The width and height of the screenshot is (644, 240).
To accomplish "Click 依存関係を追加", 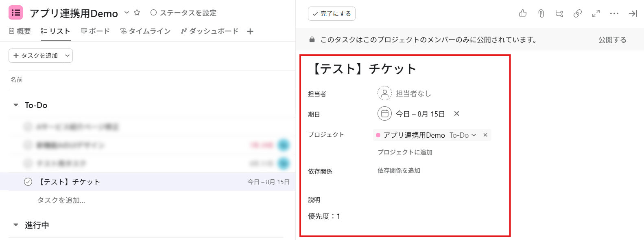I will click(399, 170).
